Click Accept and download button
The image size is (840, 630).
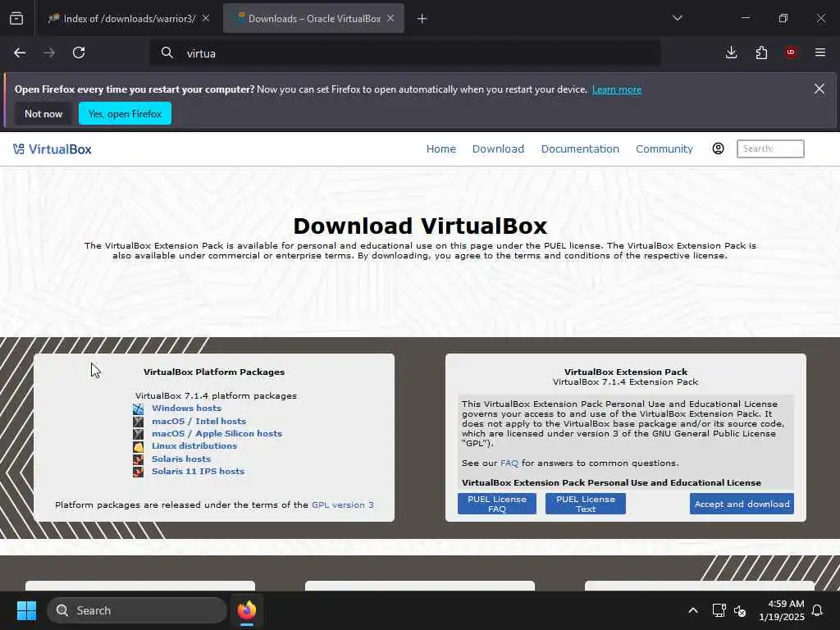click(742, 504)
